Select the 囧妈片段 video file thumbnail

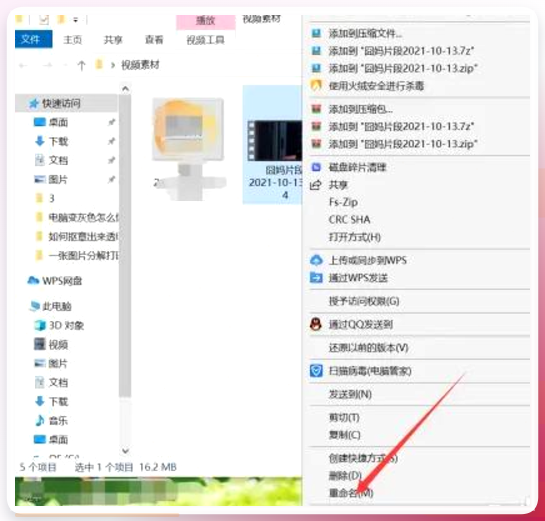(272, 145)
